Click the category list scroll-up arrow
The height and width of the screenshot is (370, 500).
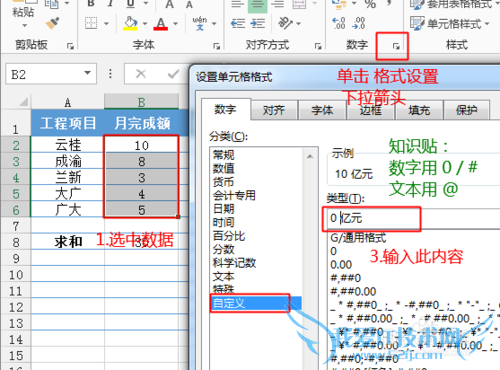[x=310, y=156]
